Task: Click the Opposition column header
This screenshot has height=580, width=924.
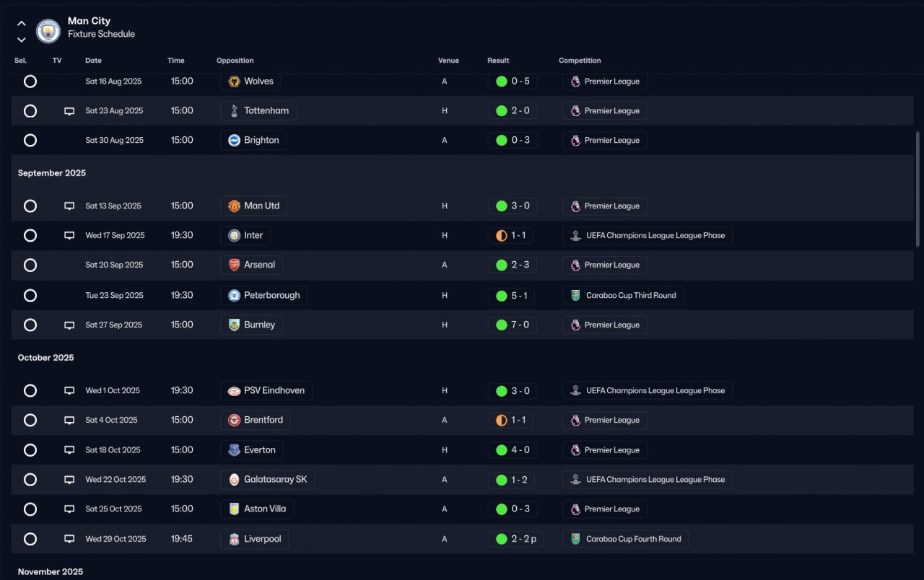Action: 235,61
